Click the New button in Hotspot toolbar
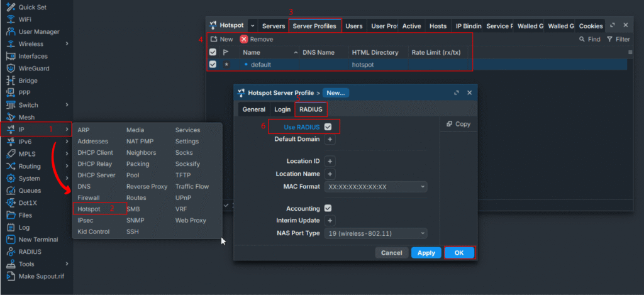The height and width of the screenshot is (295, 644). point(222,39)
